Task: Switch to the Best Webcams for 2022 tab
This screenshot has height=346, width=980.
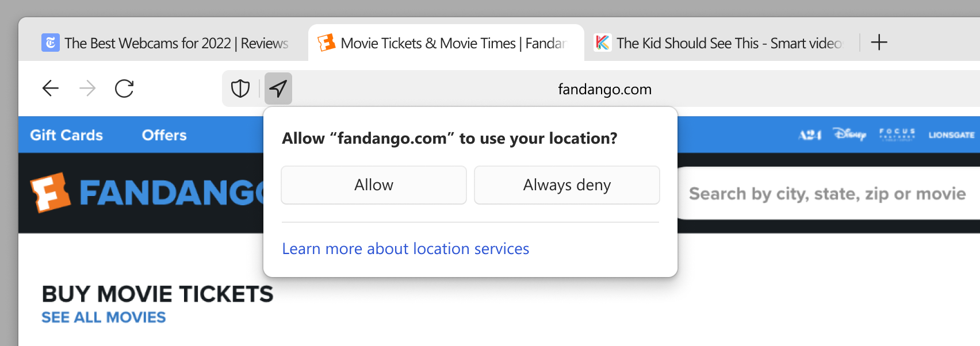Action: tap(173, 43)
